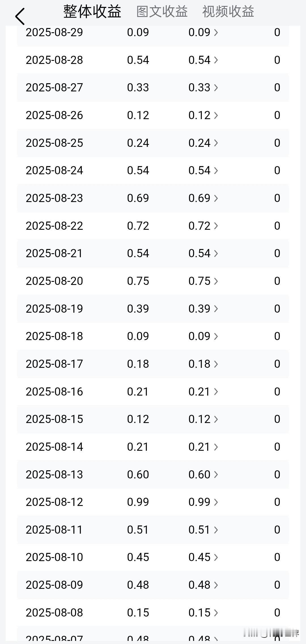306x644 pixels.
Task: Tap the arrow next to 0.99 on 2025-08-12
Action: (x=216, y=502)
